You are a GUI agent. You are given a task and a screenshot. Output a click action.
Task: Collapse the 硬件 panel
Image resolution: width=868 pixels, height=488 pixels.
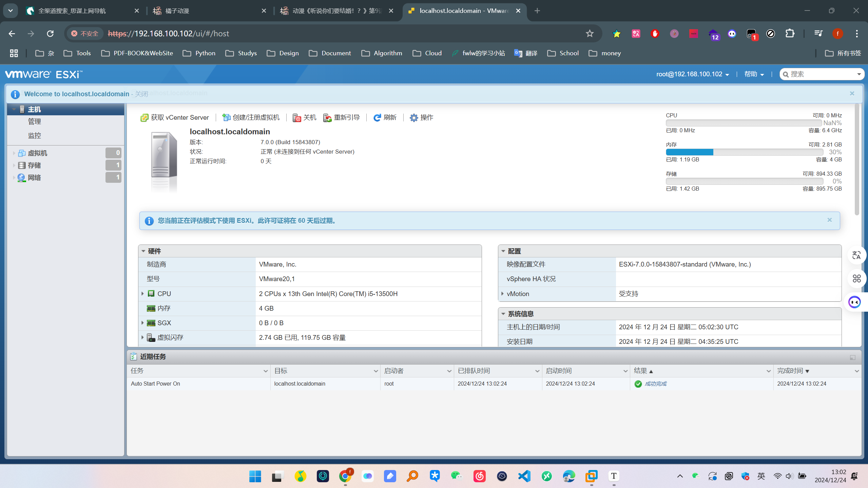pyautogui.click(x=143, y=251)
